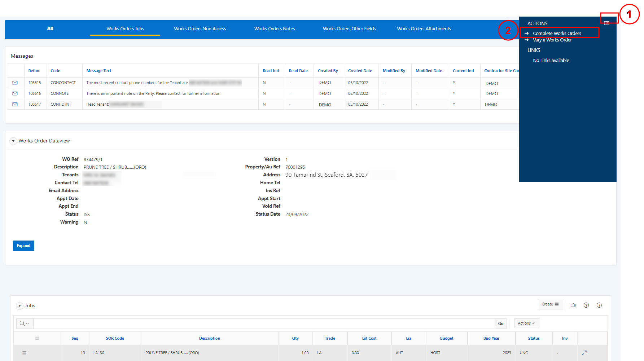Open envelope icon for message 106617
Screen dimensions: 644x361
[15, 104]
